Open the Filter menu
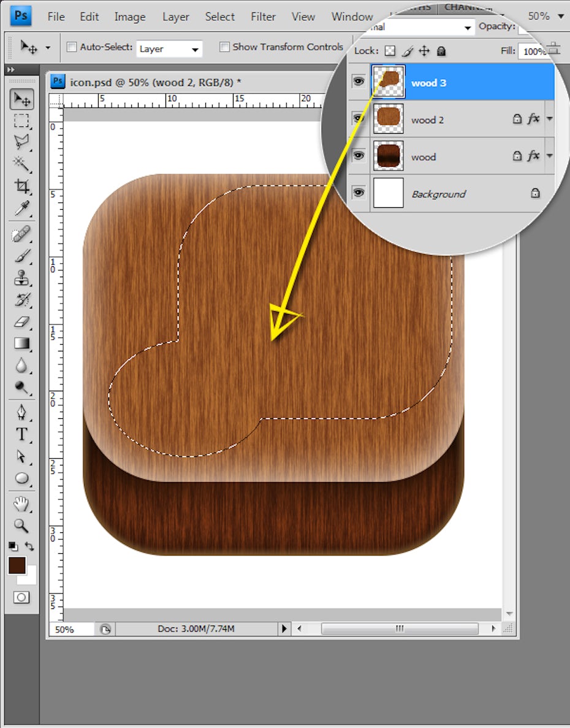The image size is (570, 728). tap(263, 17)
